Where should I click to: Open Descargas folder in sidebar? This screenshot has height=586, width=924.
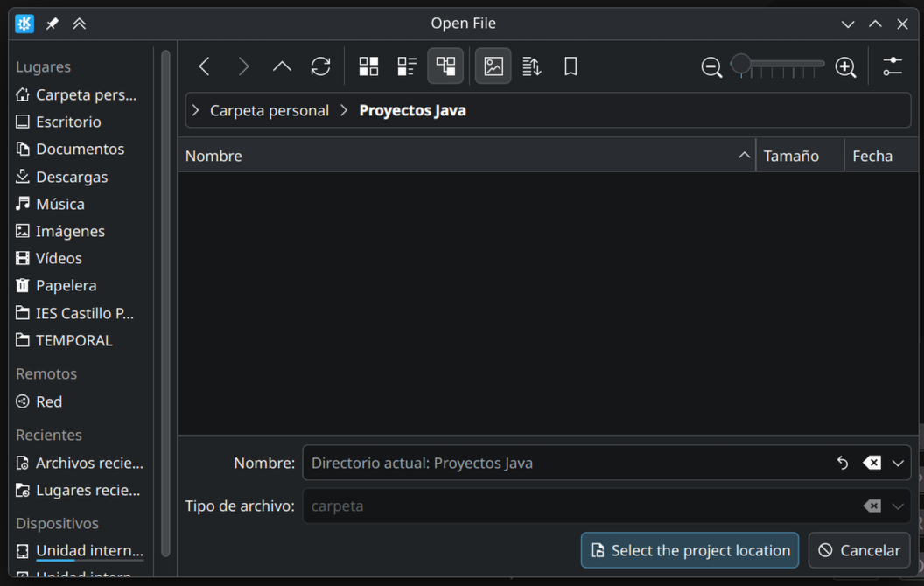(80, 177)
